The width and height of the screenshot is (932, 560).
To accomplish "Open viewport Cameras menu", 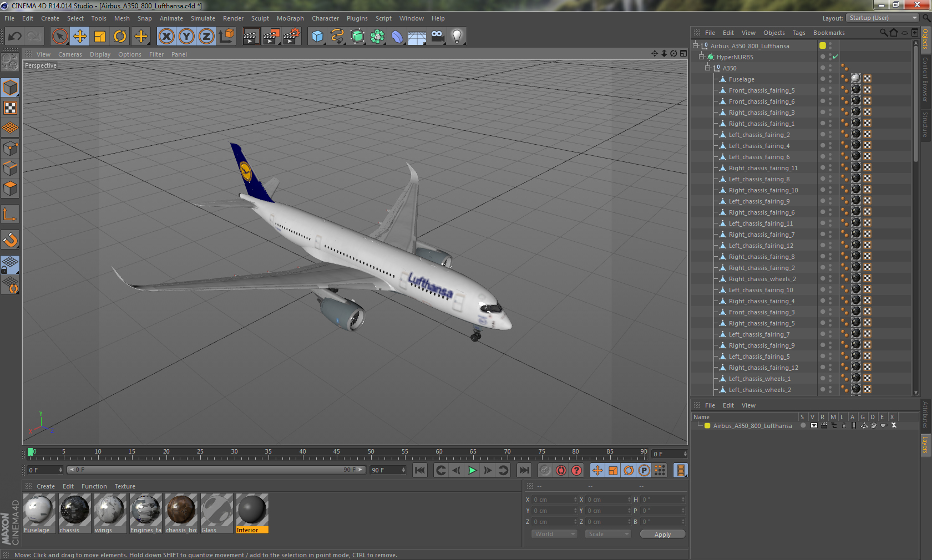I will click(x=70, y=54).
